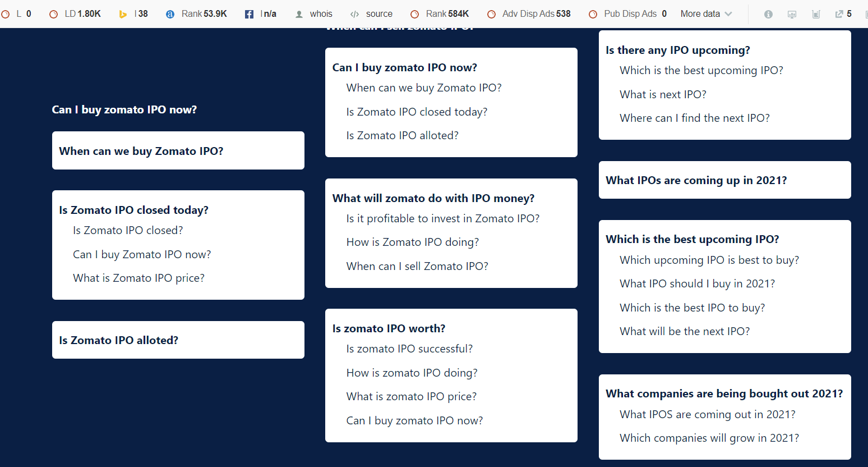The width and height of the screenshot is (868, 467).
Task: Click 'Is zomato IPO successful?' question
Action: 409,349
